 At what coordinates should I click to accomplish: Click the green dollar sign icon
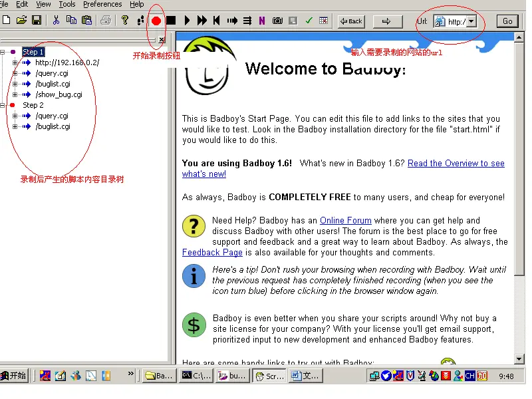[194, 325]
